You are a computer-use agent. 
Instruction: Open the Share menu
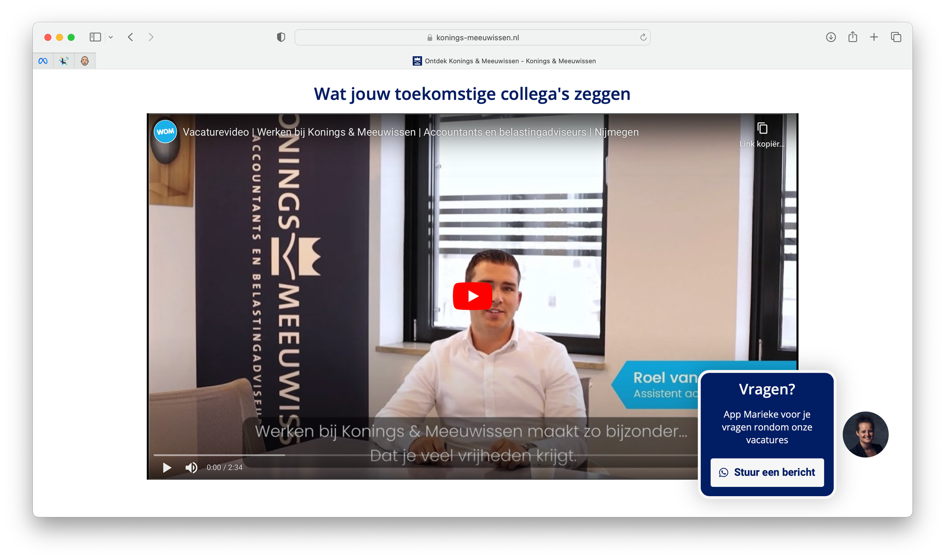[x=853, y=37]
